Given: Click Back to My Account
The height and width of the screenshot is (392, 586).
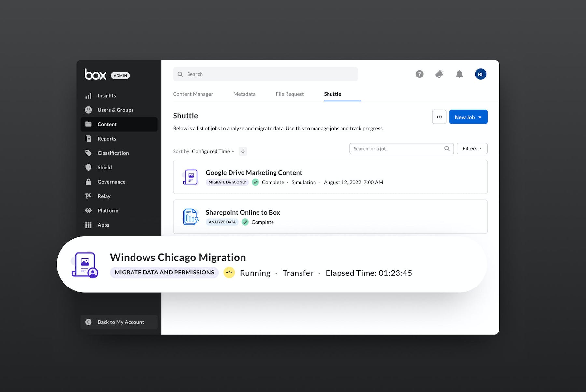Looking at the screenshot, I should [119, 322].
